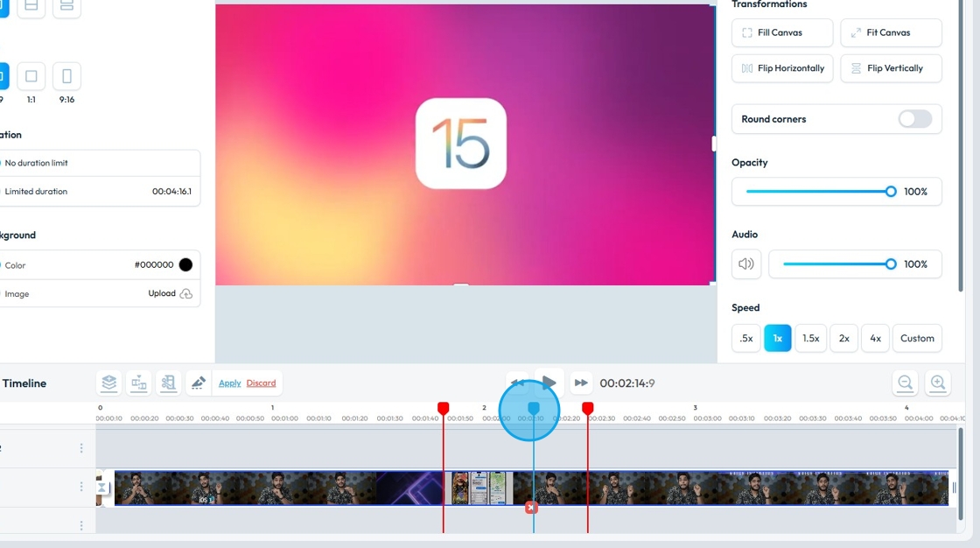The image size is (980, 548).
Task: Click the iOS 15 video preview canvas
Action: (x=465, y=144)
